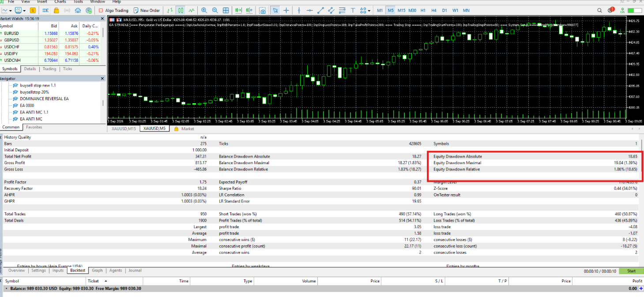Switch chart to line chart view
The height and width of the screenshot is (297, 644).
(191, 10)
